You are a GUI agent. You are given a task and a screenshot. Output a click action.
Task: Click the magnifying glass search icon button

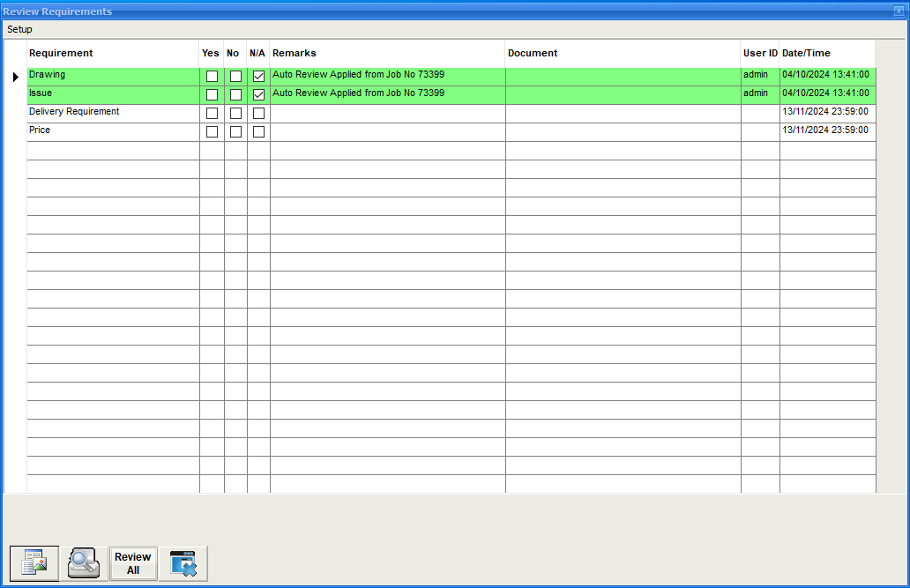pos(84,563)
